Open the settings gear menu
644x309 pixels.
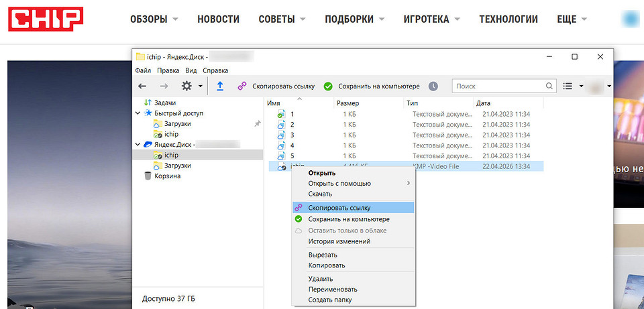(186, 86)
